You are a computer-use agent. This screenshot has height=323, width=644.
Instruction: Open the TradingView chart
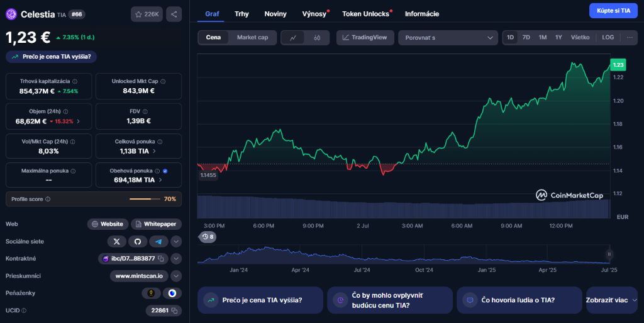365,37
